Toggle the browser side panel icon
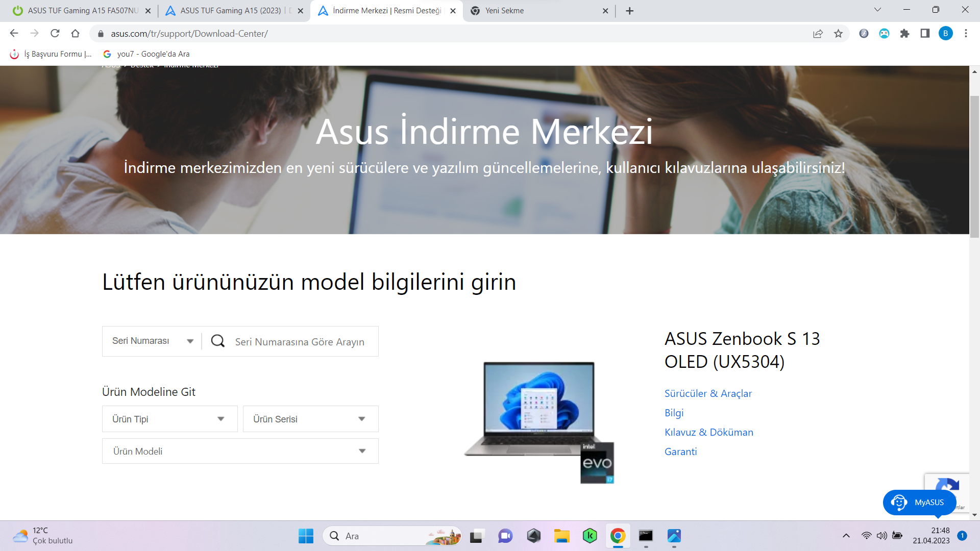 point(925,34)
